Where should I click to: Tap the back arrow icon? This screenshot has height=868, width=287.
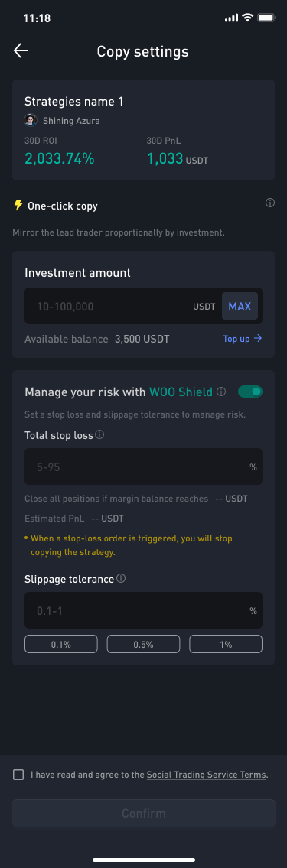[21, 51]
